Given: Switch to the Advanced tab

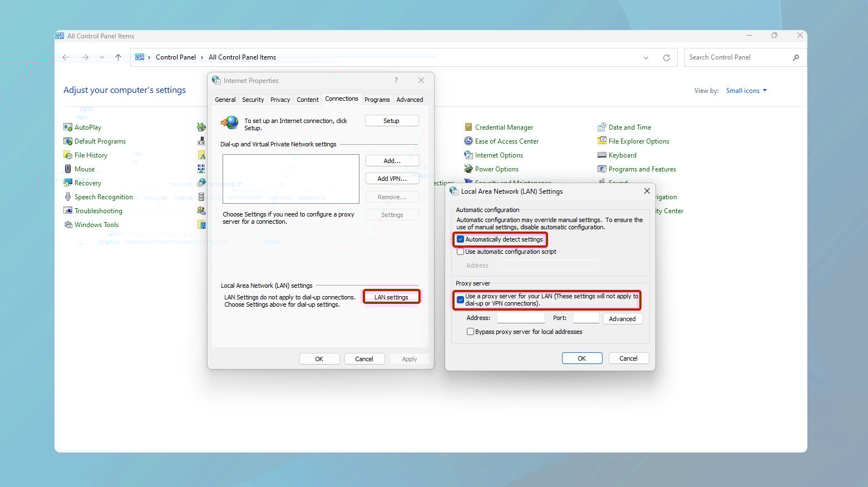Looking at the screenshot, I should 410,100.
